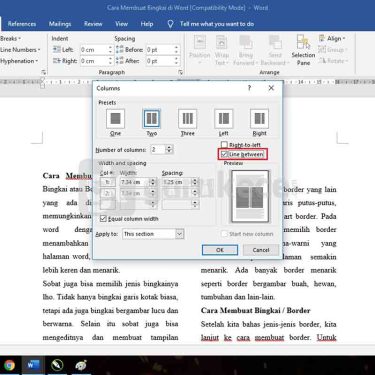Open Paragraph settings dialog launcher
This screenshot has width=375, height=375.
click(180, 72)
